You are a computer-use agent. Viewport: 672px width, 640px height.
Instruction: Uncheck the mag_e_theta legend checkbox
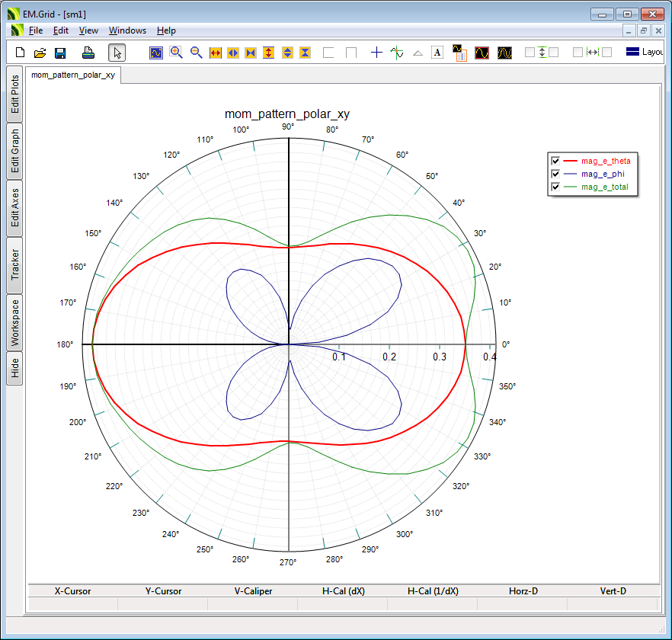coord(555,161)
